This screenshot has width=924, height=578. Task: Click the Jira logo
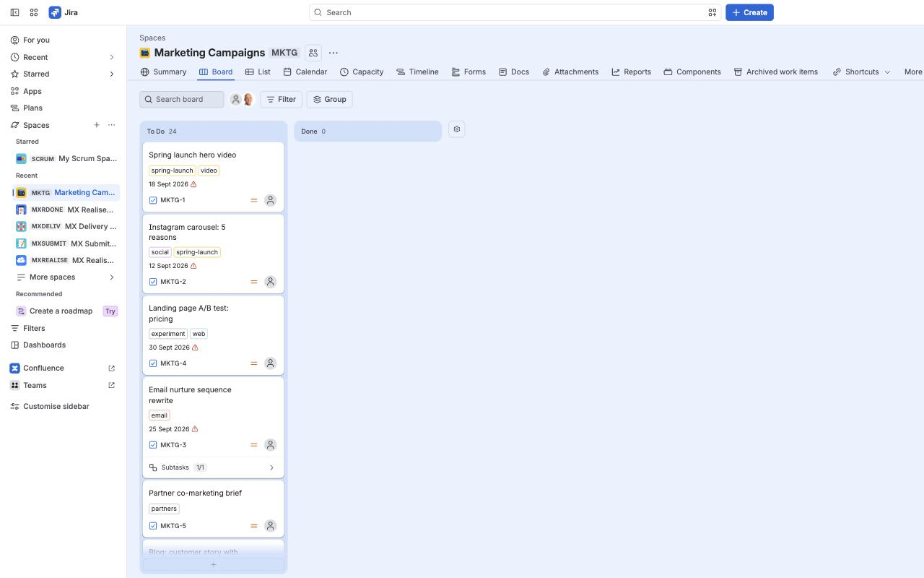click(x=64, y=12)
